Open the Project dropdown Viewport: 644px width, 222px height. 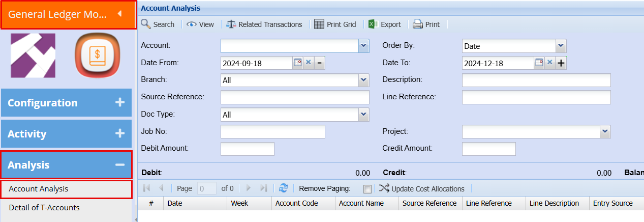[x=605, y=132]
